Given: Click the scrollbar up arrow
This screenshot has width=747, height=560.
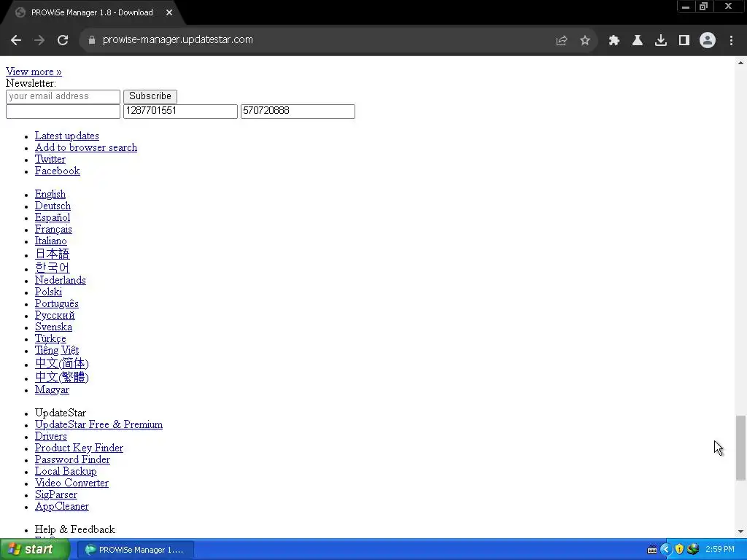Looking at the screenshot, I should (x=740, y=63).
